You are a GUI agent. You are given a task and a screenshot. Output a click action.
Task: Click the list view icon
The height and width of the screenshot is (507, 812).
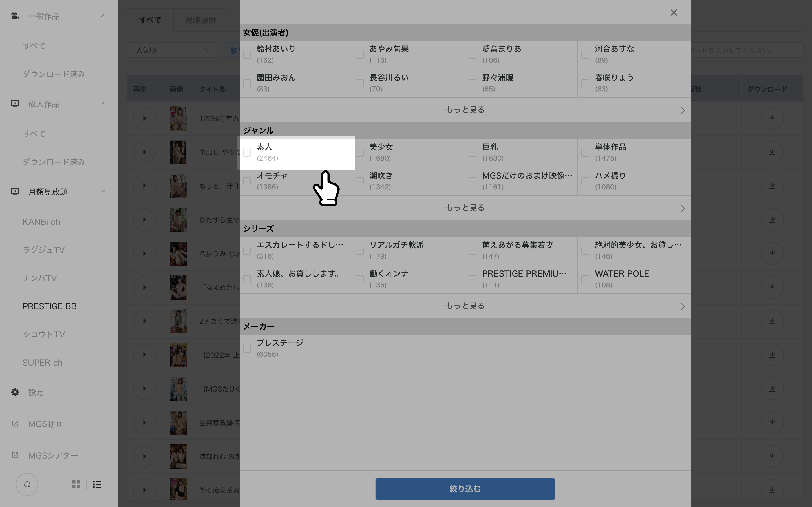click(x=97, y=484)
